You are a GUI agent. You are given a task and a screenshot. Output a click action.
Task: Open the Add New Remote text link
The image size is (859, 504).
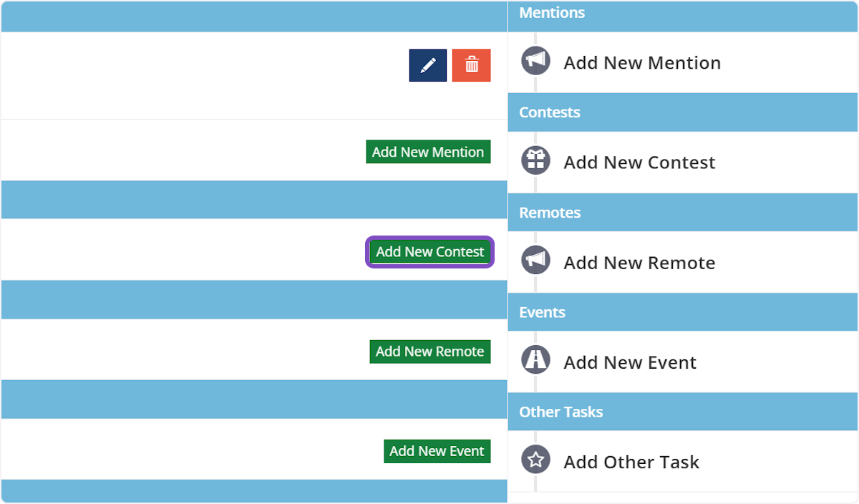click(x=639, y=263)
